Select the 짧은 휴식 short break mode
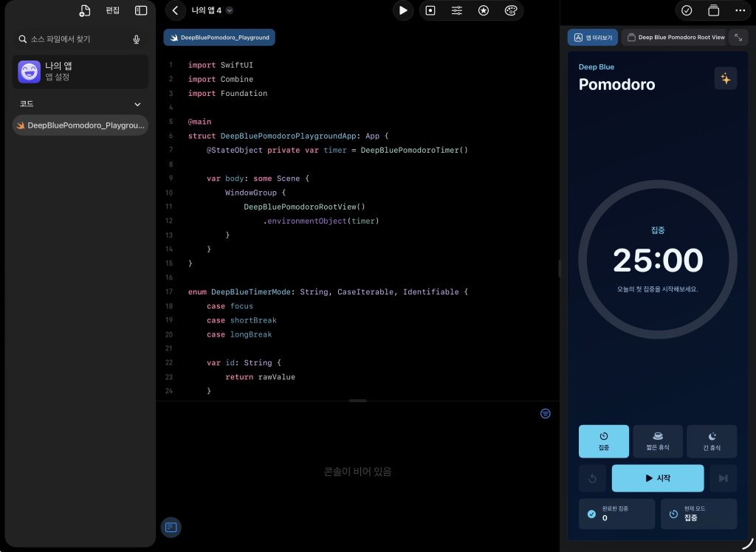This screenshot has width=756, height=552. pyautogui.click(x=658, y=441)
